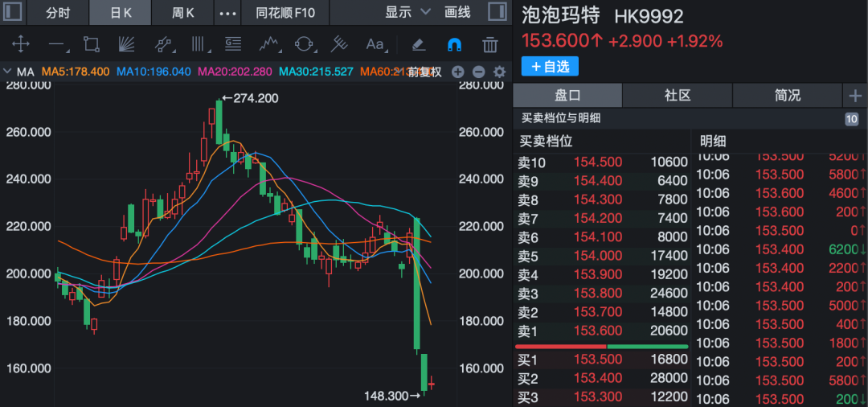Select the text annotation tool

(x=375, y=44)
